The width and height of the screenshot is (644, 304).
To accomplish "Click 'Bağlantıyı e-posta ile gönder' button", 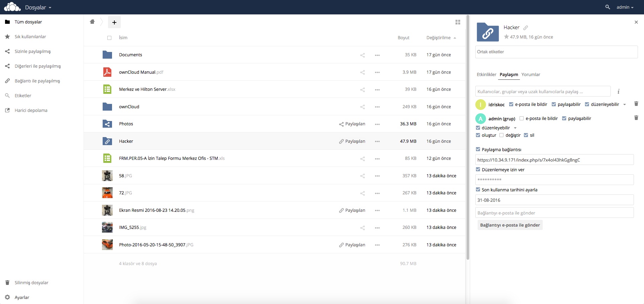I will pos(510,225).
